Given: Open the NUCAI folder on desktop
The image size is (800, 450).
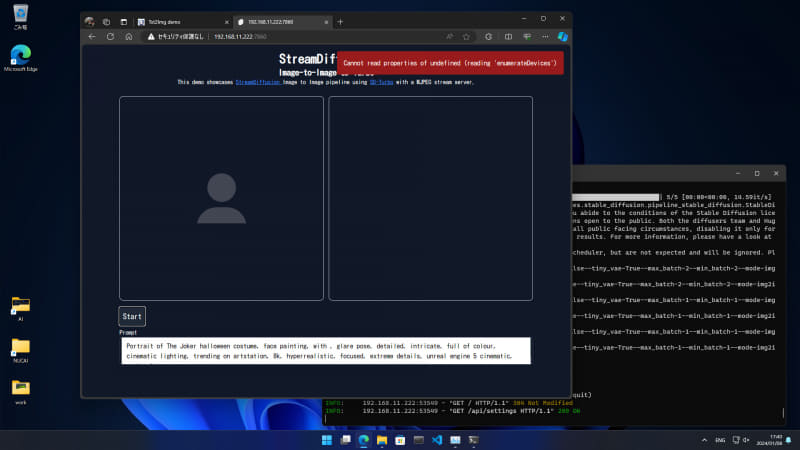Looking at the screenshot, I should [20, 351].
